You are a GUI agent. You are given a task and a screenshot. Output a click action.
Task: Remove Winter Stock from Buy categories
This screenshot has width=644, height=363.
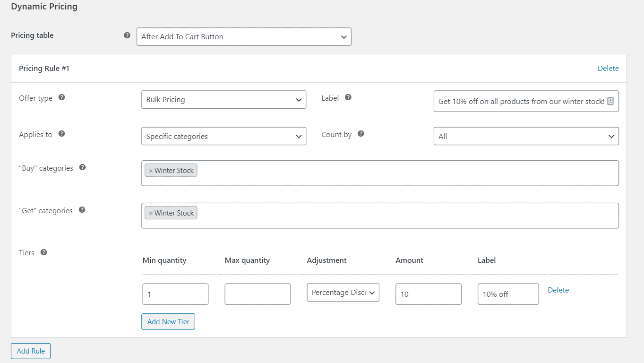pos(151,171)
